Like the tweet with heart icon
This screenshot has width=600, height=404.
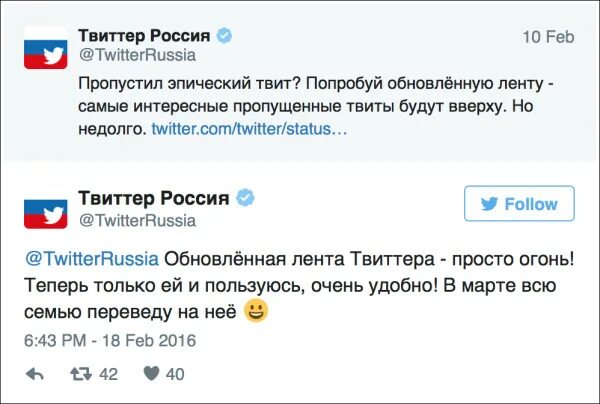tap(152, 375)
